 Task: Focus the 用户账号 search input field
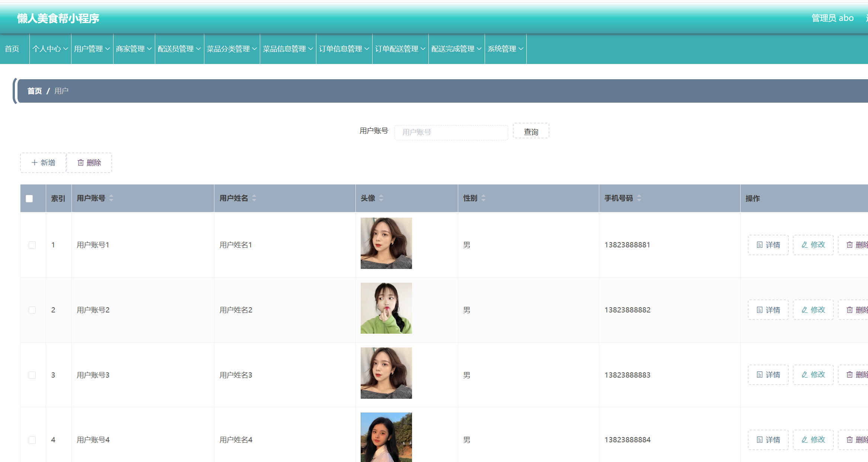(451, 132)
